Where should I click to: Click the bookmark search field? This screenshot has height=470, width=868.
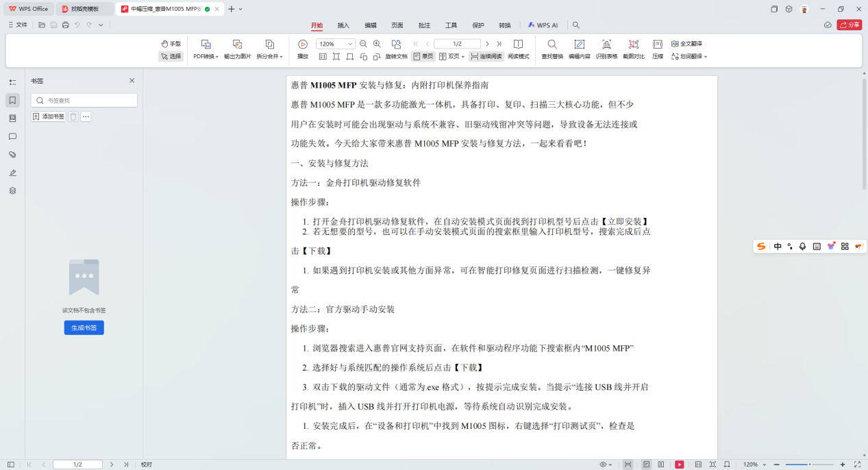84,100
